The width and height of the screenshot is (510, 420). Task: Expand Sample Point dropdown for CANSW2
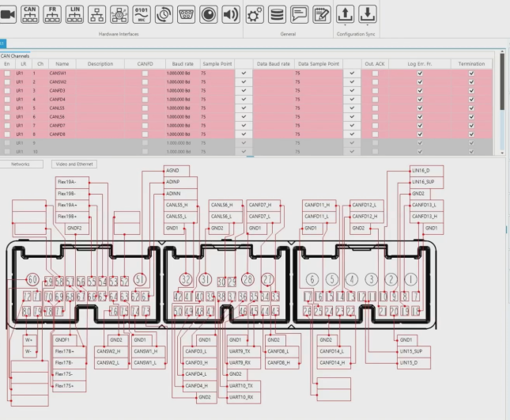tap(244, 81)
